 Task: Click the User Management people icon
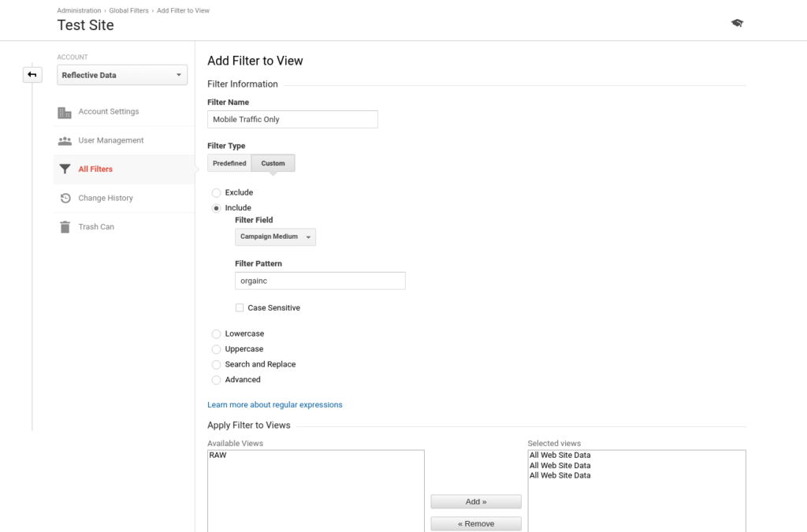click(x=65, y=141)
